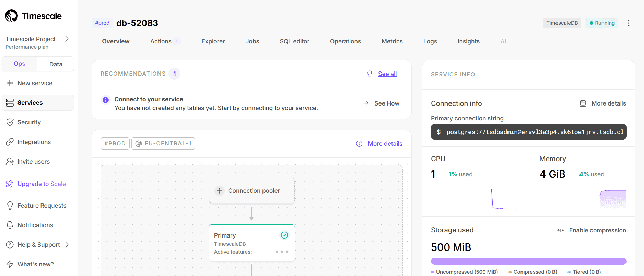
Task: Click the arrow icon beside See How
Action: pyautogui.click(x=366, y=103)
